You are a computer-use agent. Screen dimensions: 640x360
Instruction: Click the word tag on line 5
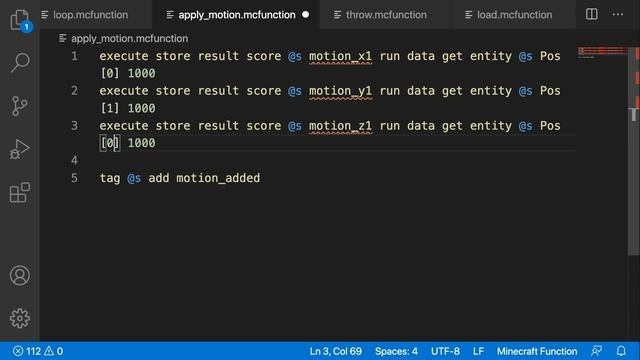(x=110, y=178)
